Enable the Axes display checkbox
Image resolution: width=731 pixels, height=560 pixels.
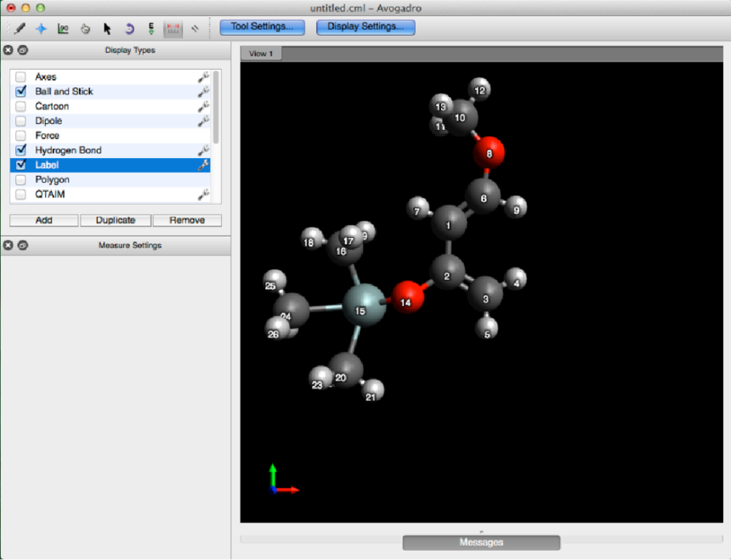point(20,76)
